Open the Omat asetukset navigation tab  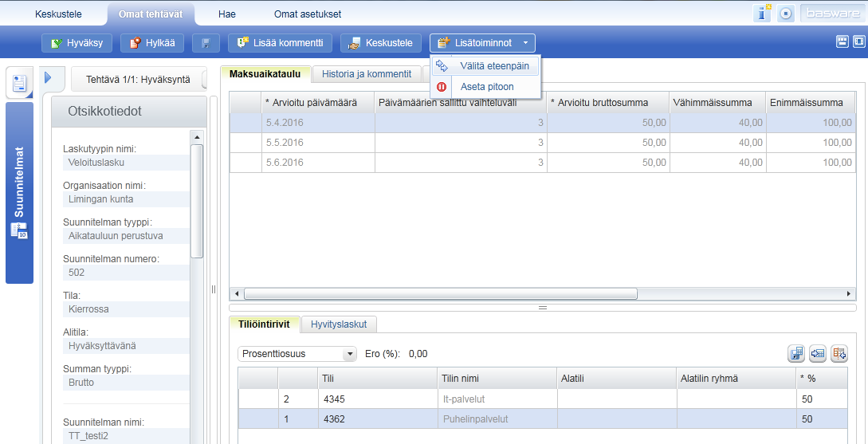[x=307, y=14]
